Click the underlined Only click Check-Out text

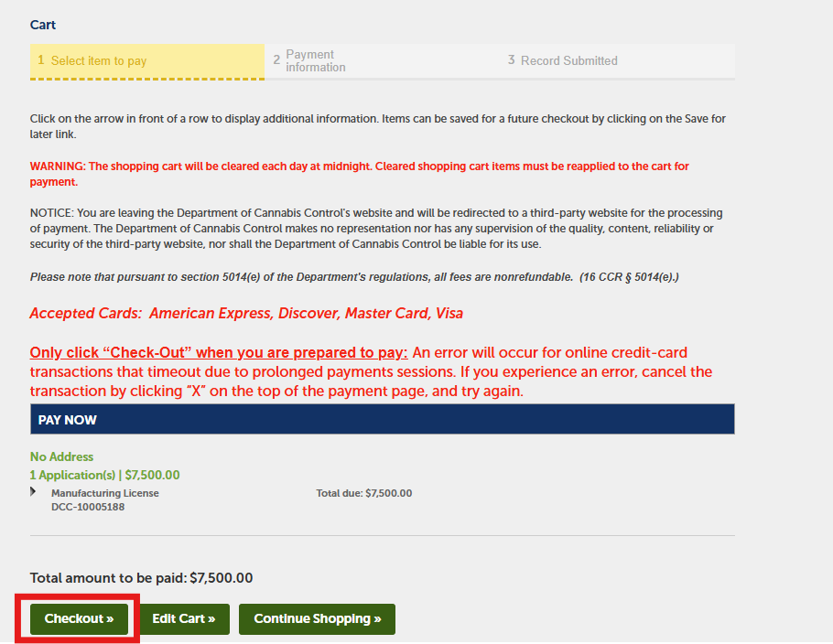(219, 352)
